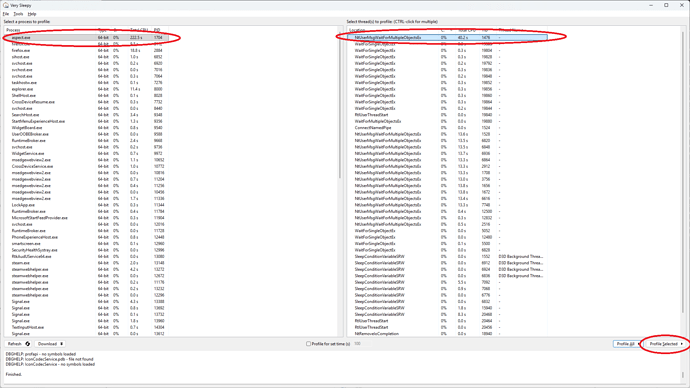Screen dimensions: 690x388
Task: Select the sihost.exe process row
Action: pos(87,57)
